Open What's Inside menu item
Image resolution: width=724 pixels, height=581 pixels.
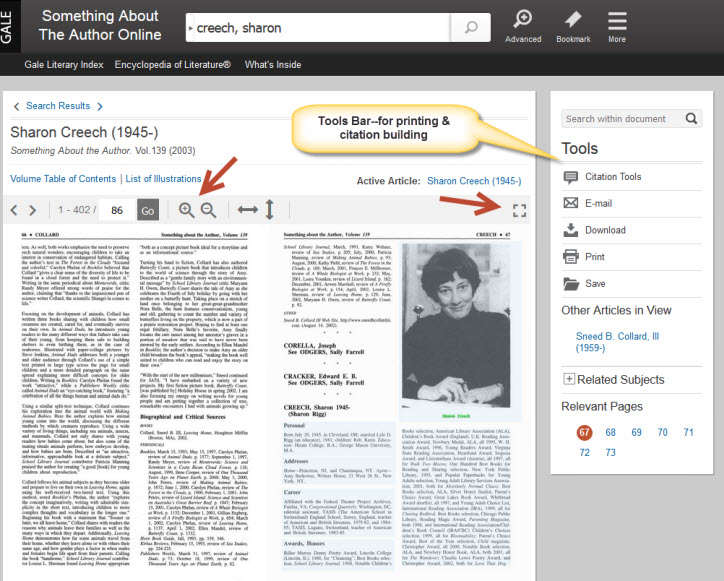[x=273, y=65]
